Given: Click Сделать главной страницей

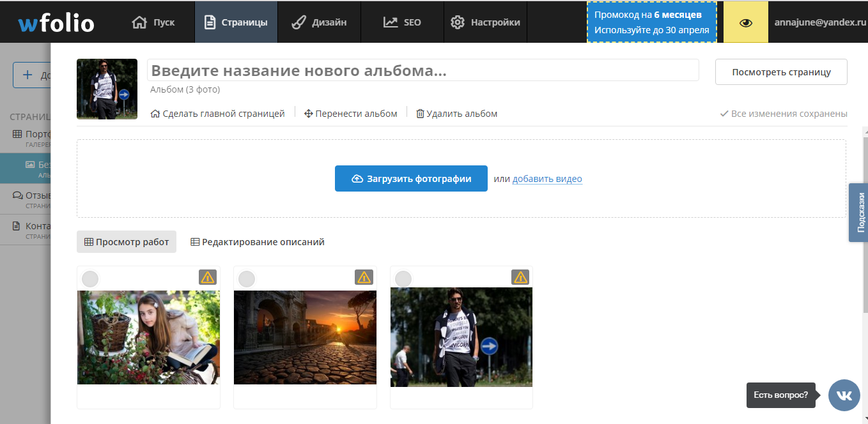Looking at the screenshot, I should [217, 113].
